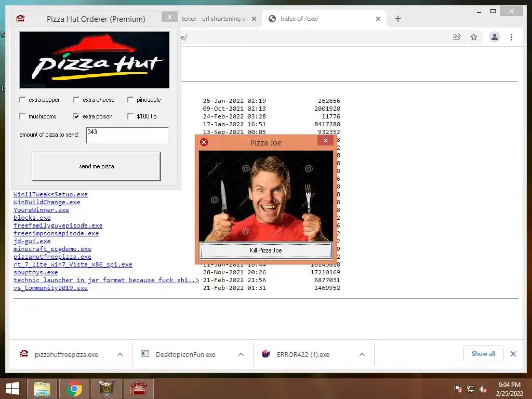Click the red error icon in Pizza Joe dialog
This screenshot has width=532, height=399.
pyautogui.click(x=204, y=142)
